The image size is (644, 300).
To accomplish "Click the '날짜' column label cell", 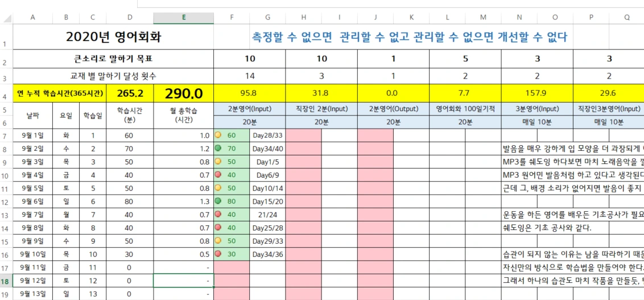I will 33,116.
